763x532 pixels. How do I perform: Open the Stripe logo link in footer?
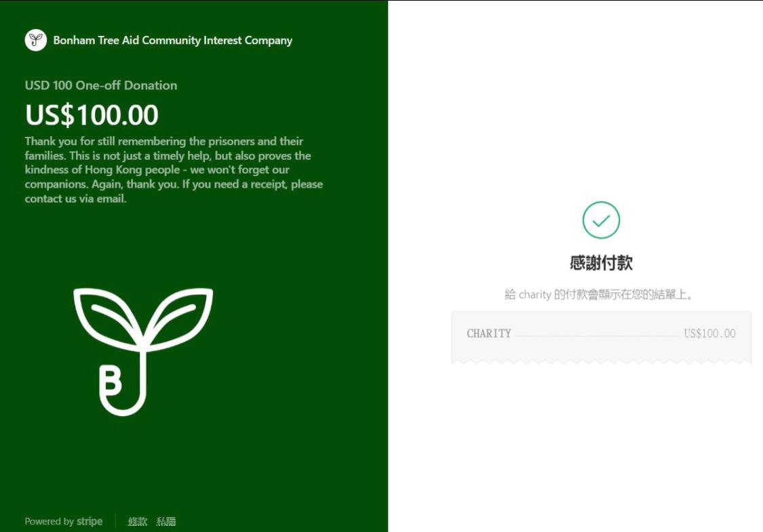(90, 521)
